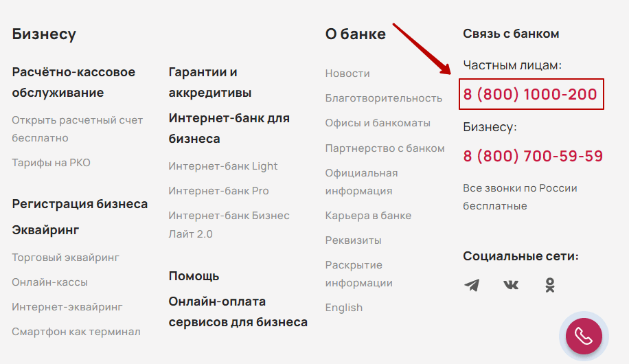Click Смартфон как терминал link
The width and height of the screenshot is (629, 364).
click(x=76, y=332)
